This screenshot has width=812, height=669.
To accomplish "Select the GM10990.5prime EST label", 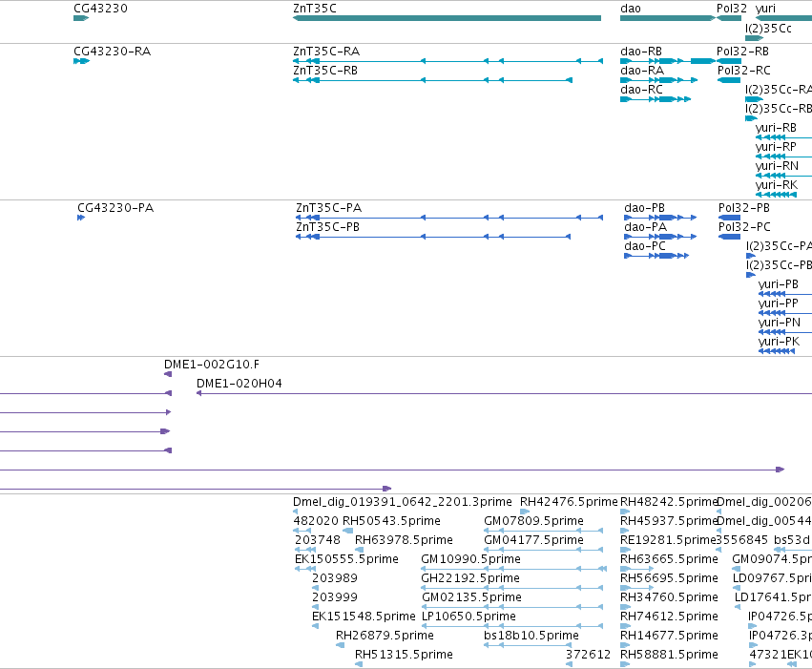I will (x=470, y=559).
